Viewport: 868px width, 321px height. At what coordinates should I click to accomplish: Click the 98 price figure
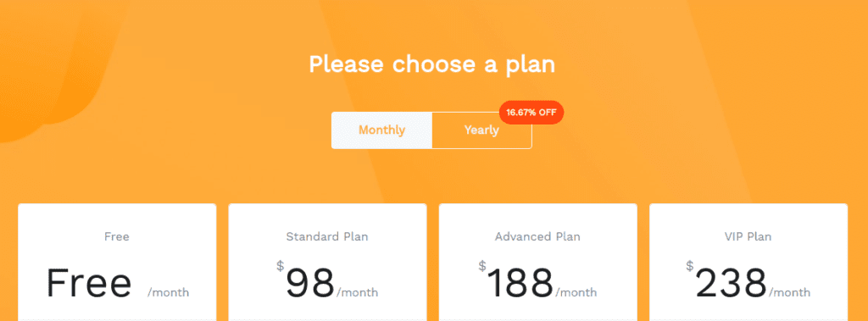click(x=310, y=283)
